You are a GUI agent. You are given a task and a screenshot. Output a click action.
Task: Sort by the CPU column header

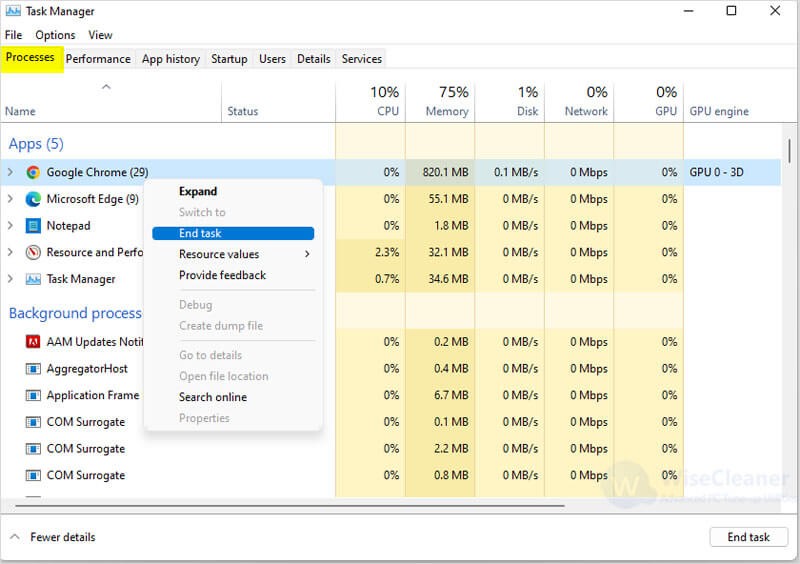370,102
